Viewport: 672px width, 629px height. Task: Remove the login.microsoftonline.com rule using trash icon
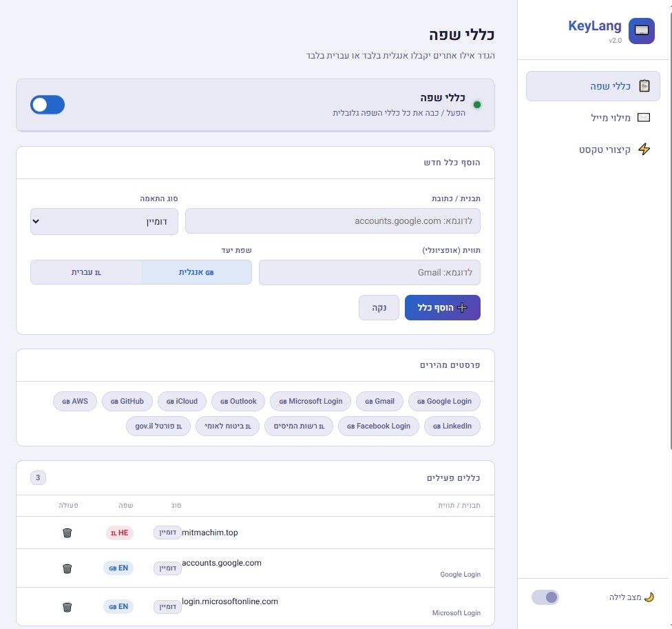(67, 607)
